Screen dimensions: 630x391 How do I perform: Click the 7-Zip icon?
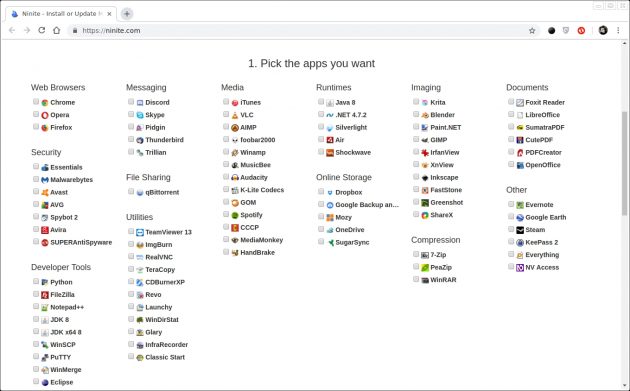(425, 255)
